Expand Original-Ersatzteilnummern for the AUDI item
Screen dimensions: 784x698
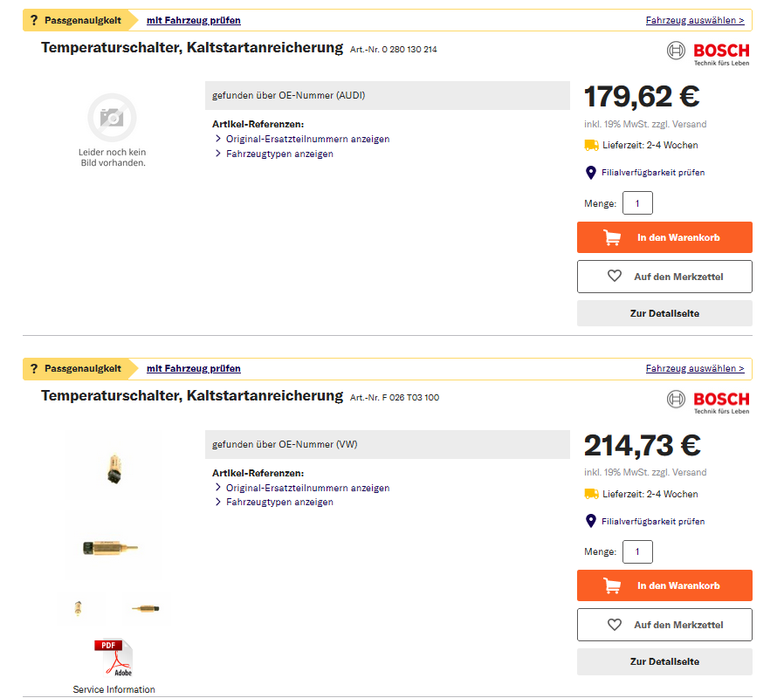pyautogui.click(x=307, y=139)
